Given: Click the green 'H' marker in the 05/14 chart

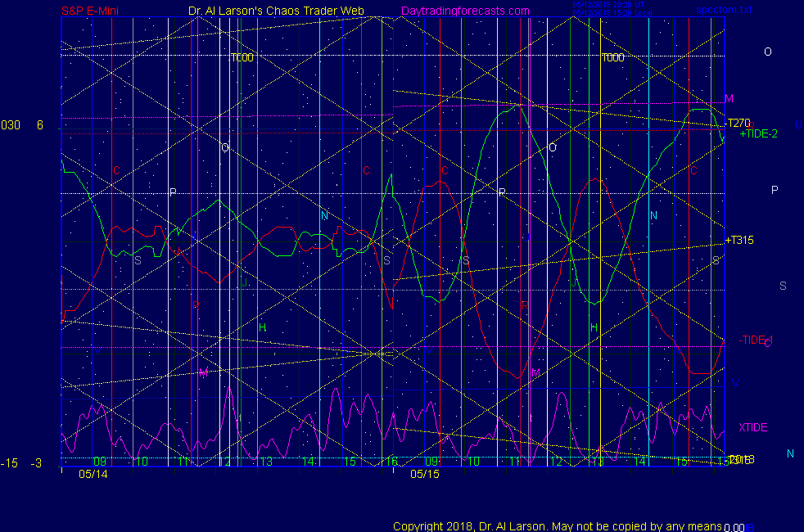Looking at the screenshot, I should pos(262,327).
